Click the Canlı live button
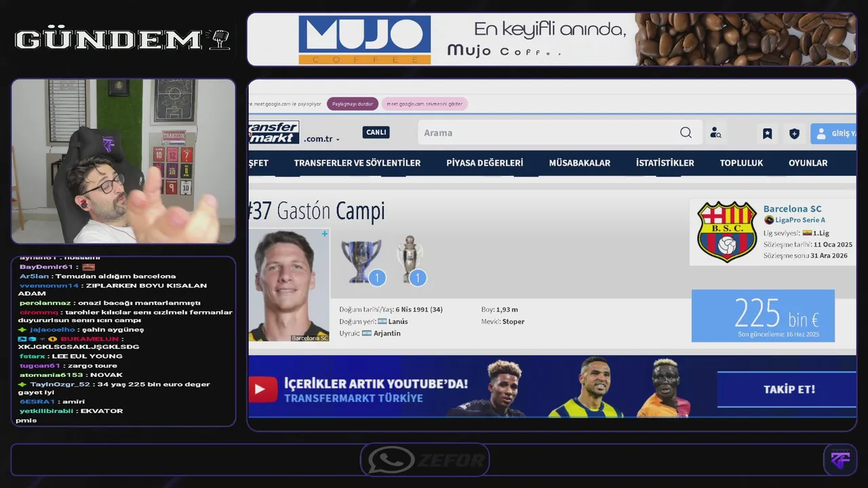 point(376,132)
